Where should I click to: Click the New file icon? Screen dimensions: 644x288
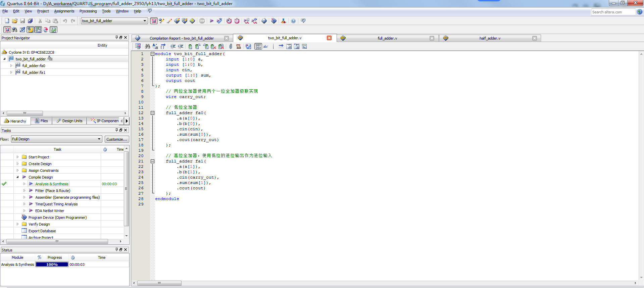click(x=7, y=21)
